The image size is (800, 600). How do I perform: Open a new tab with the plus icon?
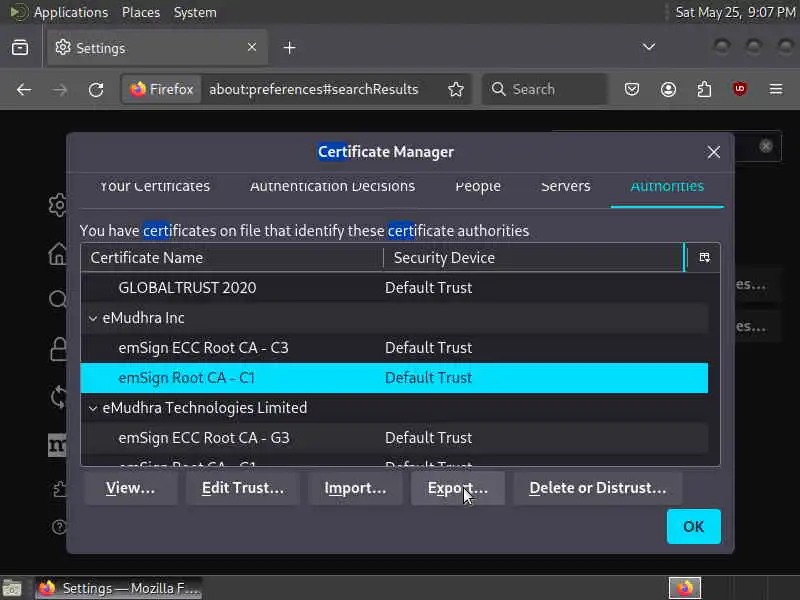(289, 47)
